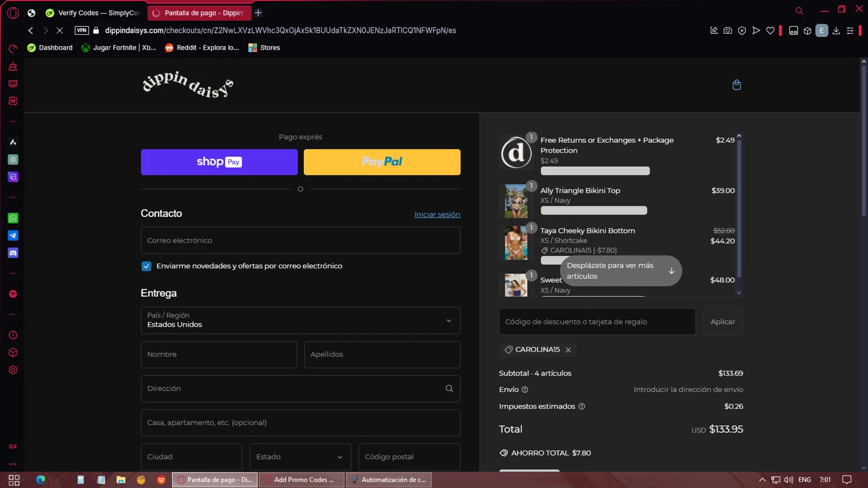Viewport: 868px width, 488px height.
Task: Open Telegram in the sidebar
Action: [x=13, y=235]
